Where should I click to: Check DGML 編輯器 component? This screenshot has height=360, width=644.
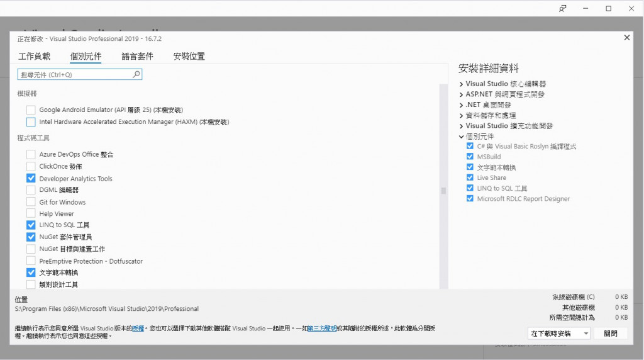[31, 190]
